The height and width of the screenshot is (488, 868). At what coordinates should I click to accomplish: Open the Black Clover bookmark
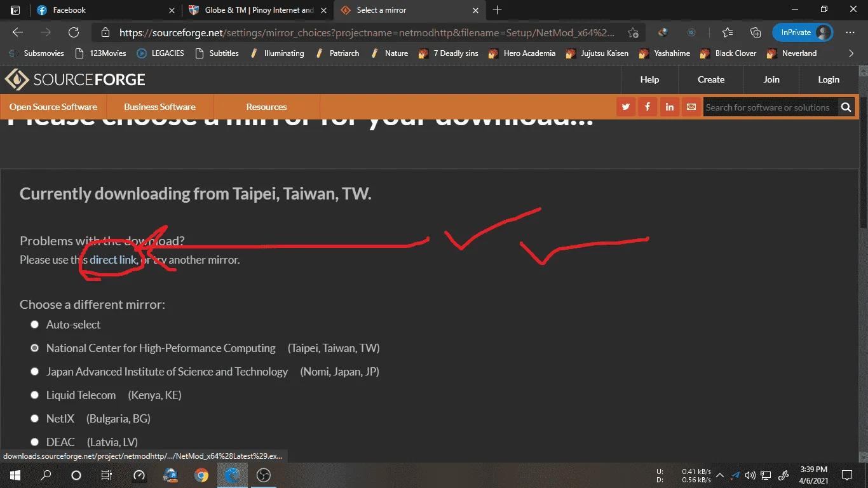[x=729, y=53]
